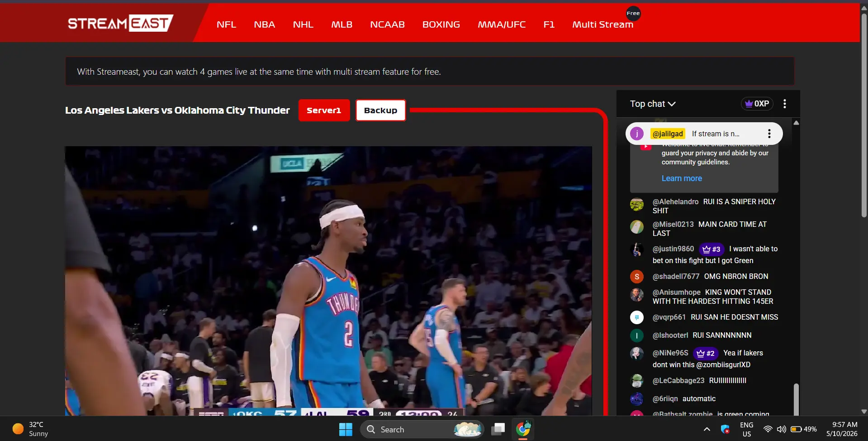The image size is (868, 441).
Task: Click the battery 49% indicator
Action: (804, 429)
